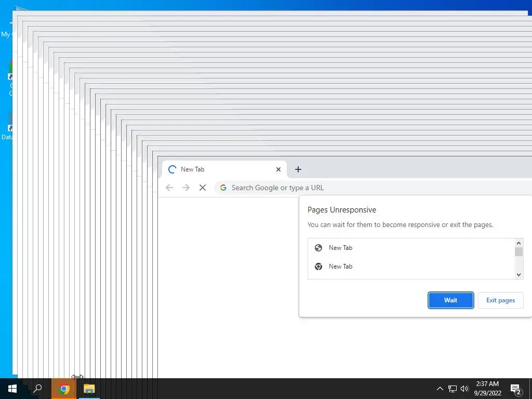Open the clock showing 2:37 AM
532x399 pixels.
point(487,389)
